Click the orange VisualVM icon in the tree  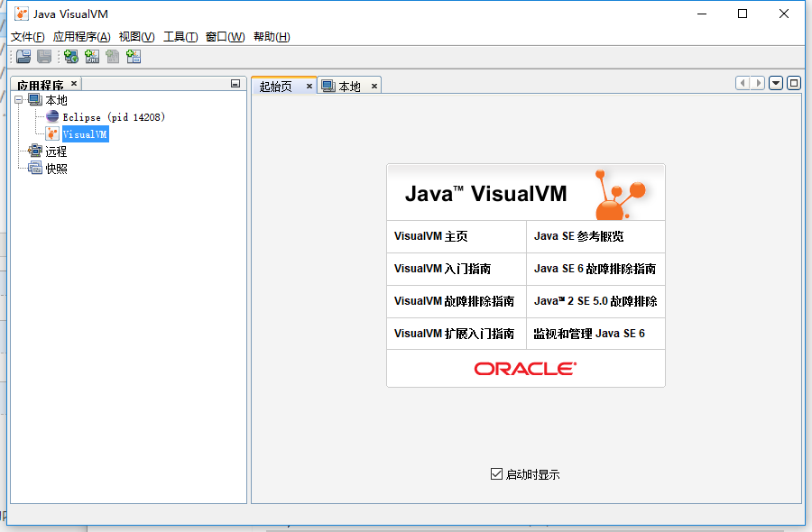point(52,134)
